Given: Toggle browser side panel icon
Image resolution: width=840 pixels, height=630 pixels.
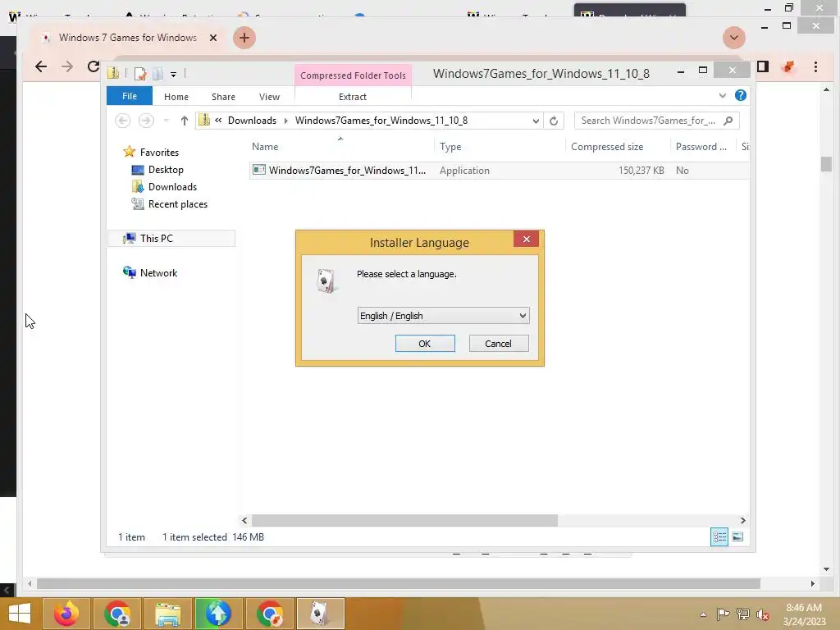Looking at the screenshot, I should pos(763,66).
